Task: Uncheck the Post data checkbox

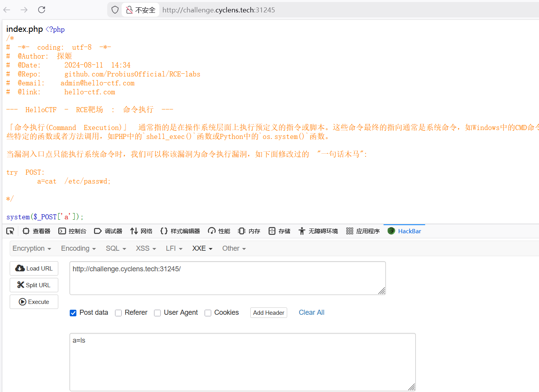Action: (73, 313)
